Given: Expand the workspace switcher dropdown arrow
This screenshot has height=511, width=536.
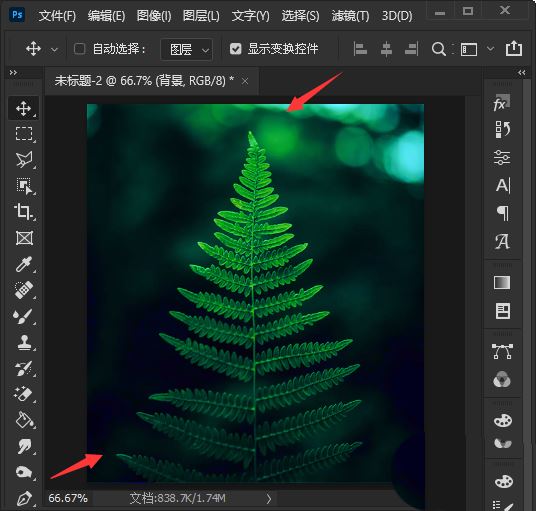Looking at the screenshot, I should pos(490,49).
